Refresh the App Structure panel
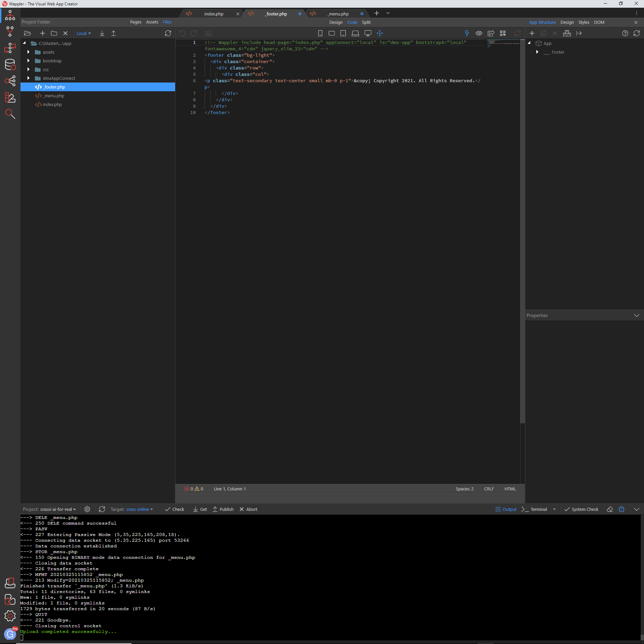Viewport: 644px width, 644px height. pyautogui.click(x=637, y=33)
